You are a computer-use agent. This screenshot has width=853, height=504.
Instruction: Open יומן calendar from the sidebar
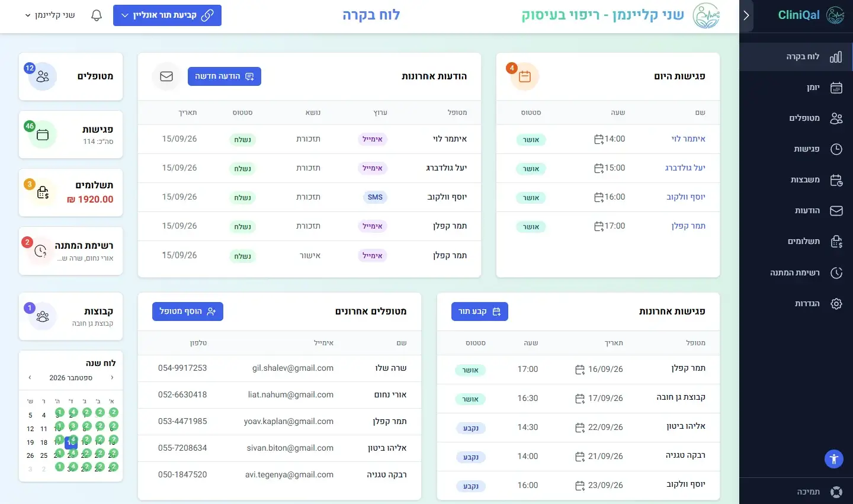pos(796,88)
